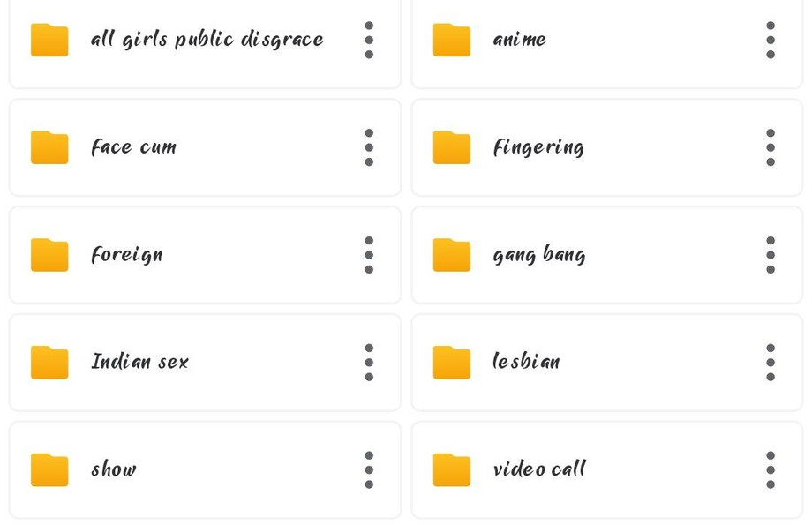This screenshot has width=812, height=525.
Task: Open three-dot menu for video call folder
Action: click(771, 469)
